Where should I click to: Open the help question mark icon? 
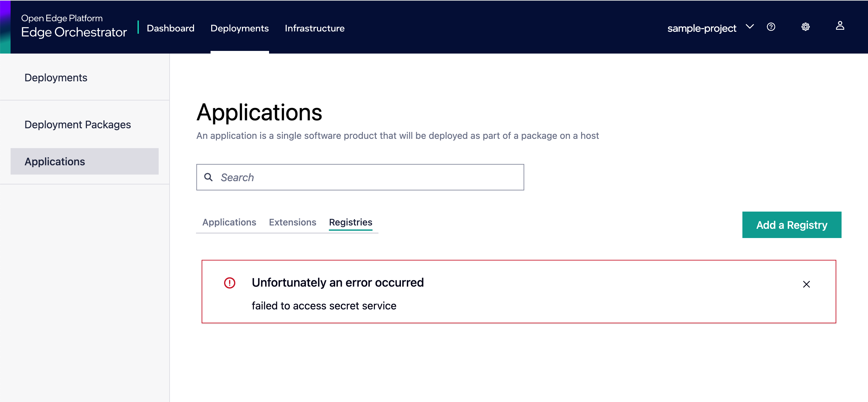pos(771,27)
